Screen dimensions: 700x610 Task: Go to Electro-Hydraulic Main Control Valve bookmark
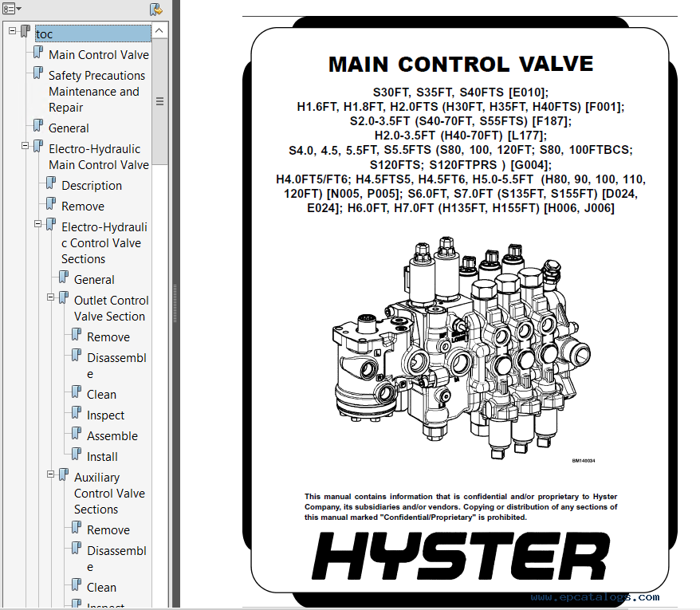99,157
